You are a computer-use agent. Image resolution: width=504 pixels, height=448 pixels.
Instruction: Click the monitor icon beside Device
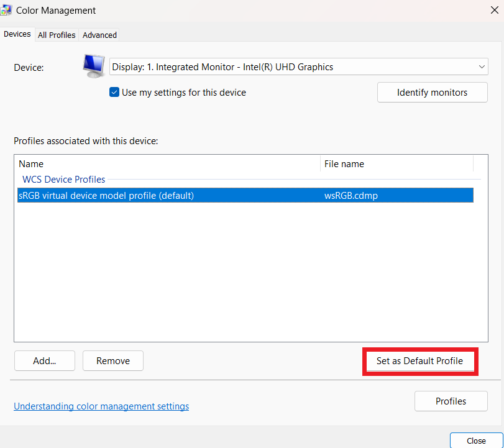pos(94,66)
